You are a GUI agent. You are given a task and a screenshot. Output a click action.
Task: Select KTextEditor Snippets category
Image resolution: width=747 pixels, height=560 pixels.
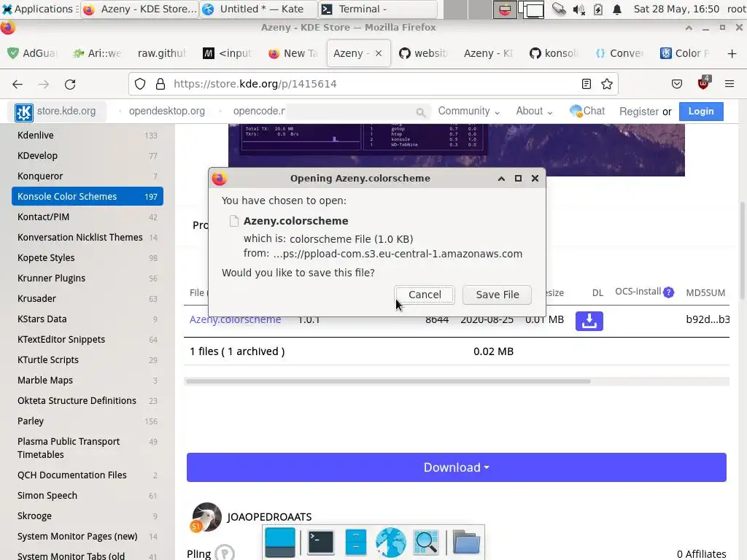(88, 340)
